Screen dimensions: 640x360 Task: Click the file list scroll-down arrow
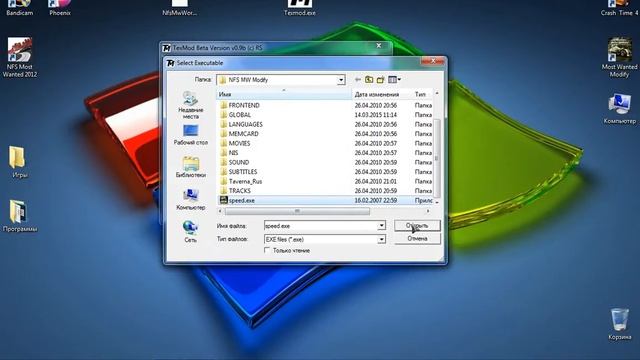pyautogui.click(x=437, y=202)
